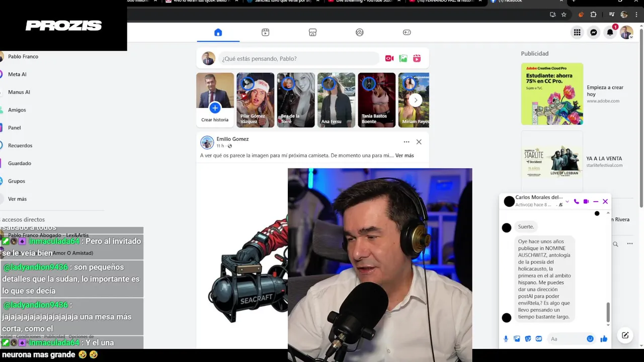Click the 'Aa' chat message field
This screenshot has width=644, height=362.
click(566, 339)
